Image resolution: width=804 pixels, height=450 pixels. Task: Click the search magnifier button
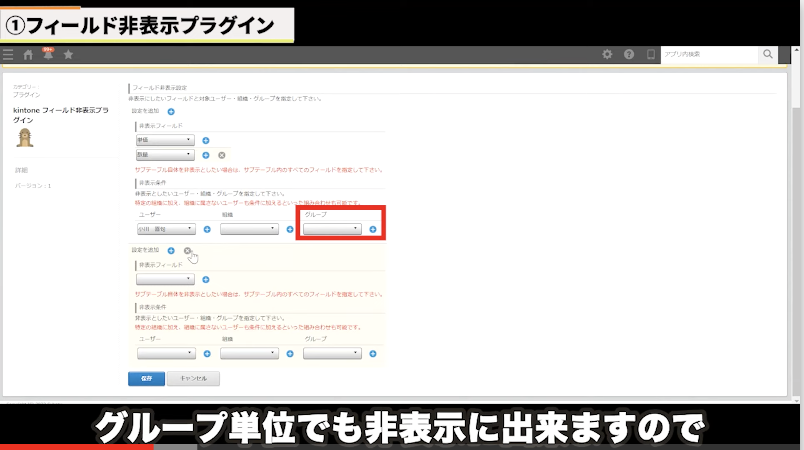[x=768, y=55]
